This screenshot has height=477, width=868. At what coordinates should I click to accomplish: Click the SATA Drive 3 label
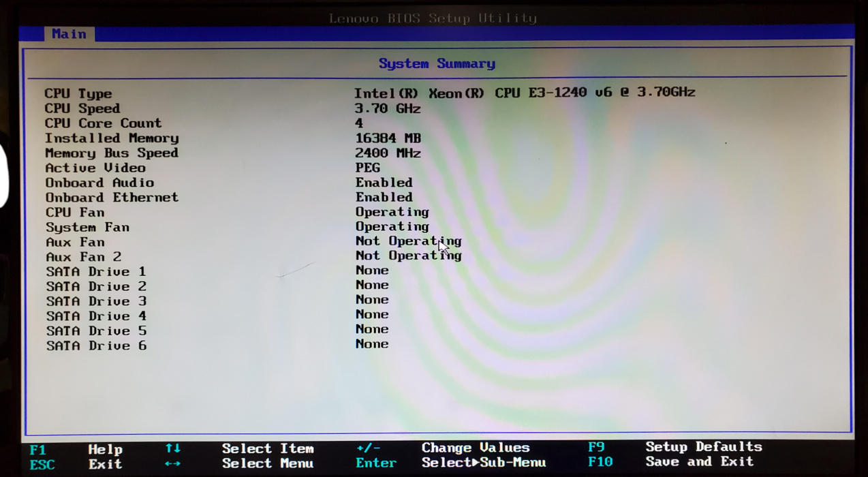click(x=96, y=301)
